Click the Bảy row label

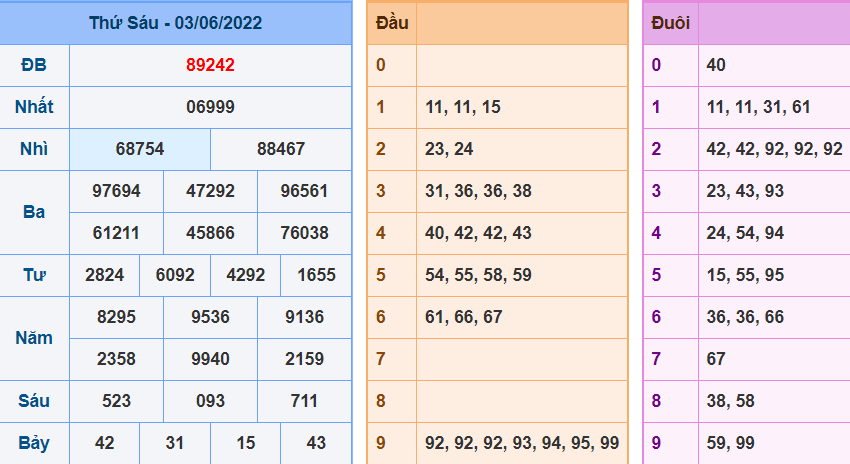[34, 443]
